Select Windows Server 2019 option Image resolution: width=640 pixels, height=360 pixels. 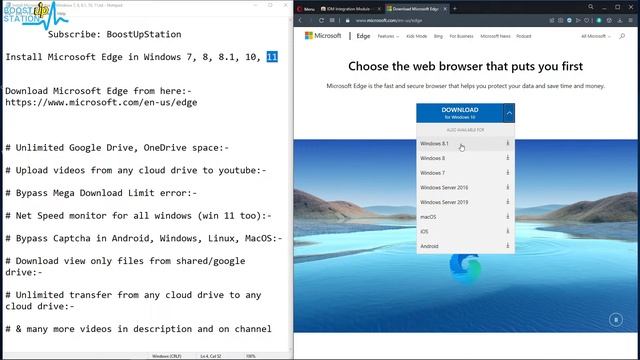465,202
